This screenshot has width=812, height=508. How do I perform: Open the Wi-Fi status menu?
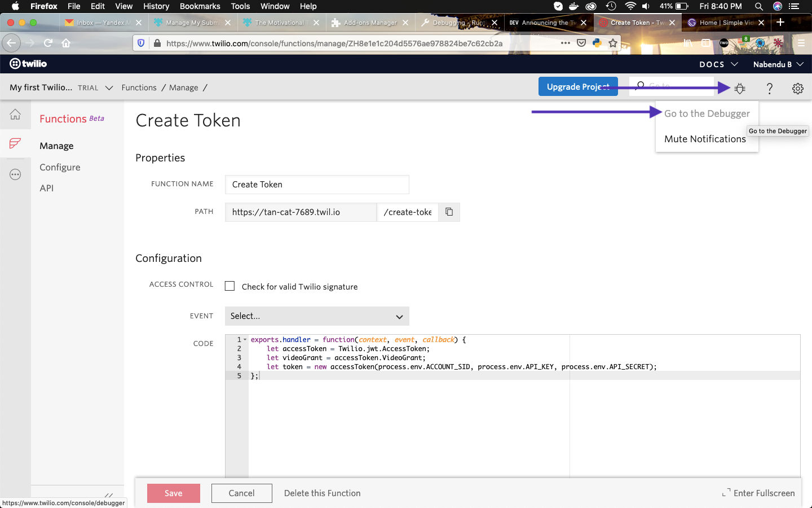pyautogui.click(x=630, y=6)
